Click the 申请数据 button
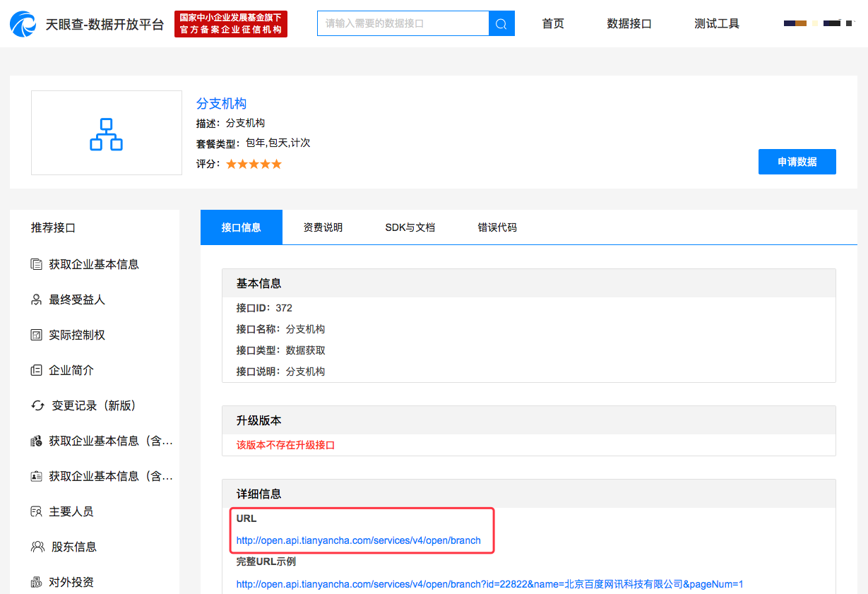Viewport: 868px width, 594px height. (x=797, y=162)
